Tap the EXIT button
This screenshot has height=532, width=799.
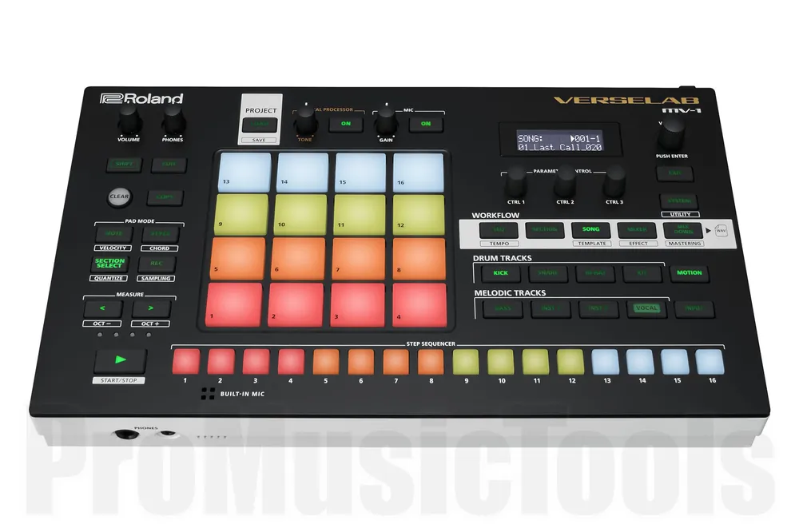[x=674, y=173]
